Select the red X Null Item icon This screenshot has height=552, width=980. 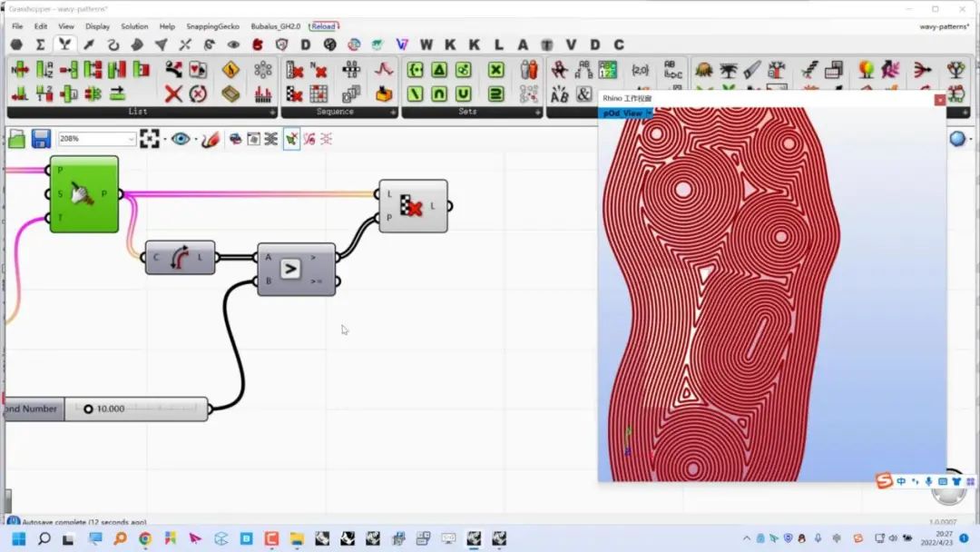[173, 94]
